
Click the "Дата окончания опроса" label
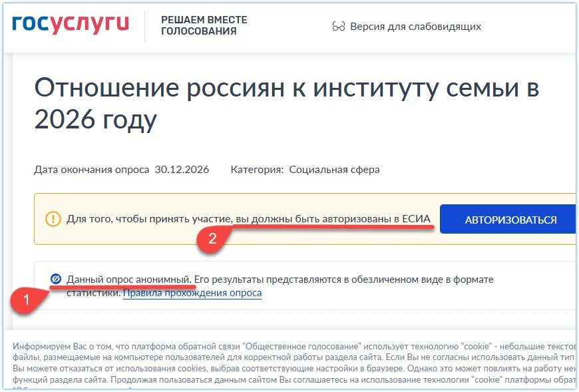(92, 170)
